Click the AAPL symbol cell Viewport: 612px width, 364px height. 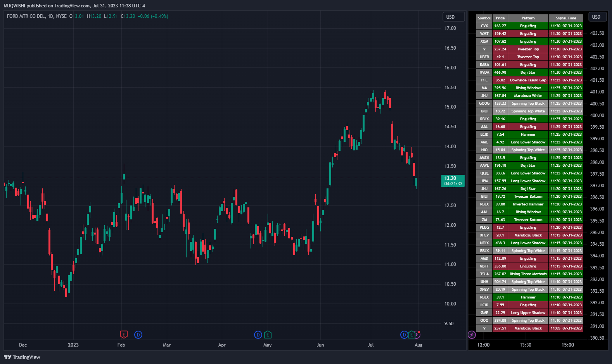[484, 166]
